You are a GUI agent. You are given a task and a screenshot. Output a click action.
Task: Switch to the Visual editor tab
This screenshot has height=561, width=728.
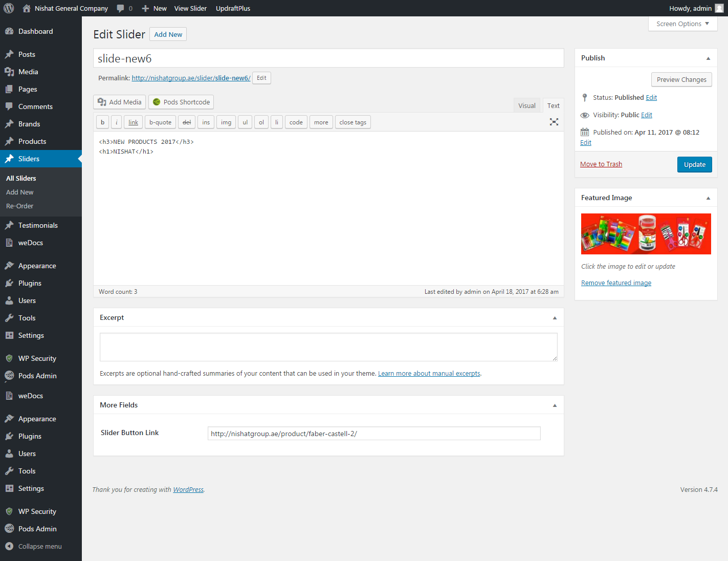pos(526,105)
